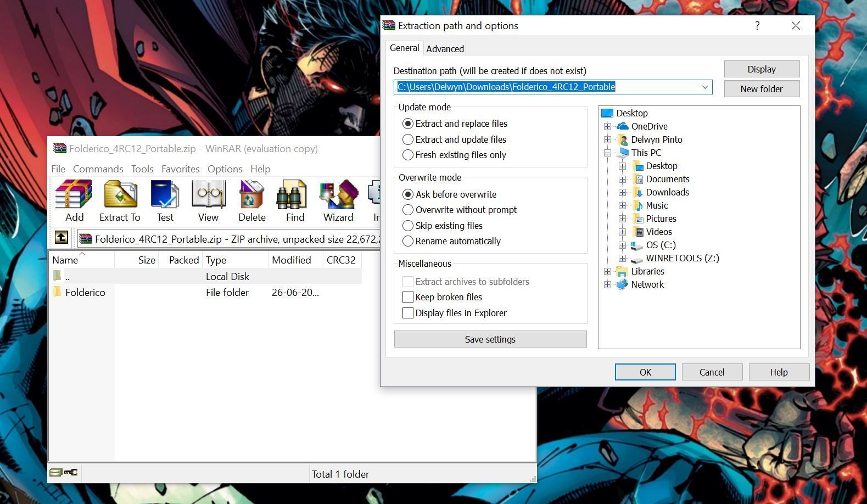Click the Wizard toolbar icon
Image resolution: width=867 pixels, height=504 pixels.
[x=338, y=194]
